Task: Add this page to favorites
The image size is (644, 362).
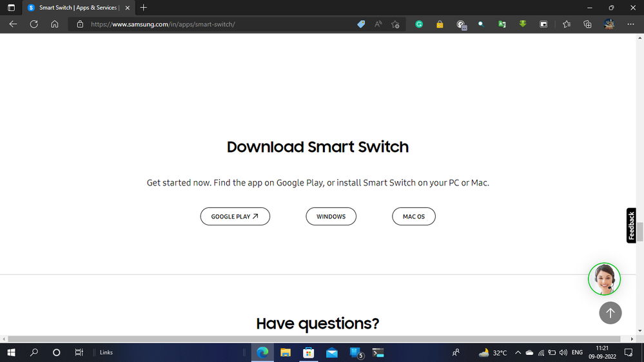Action: [x=396, y=24]
